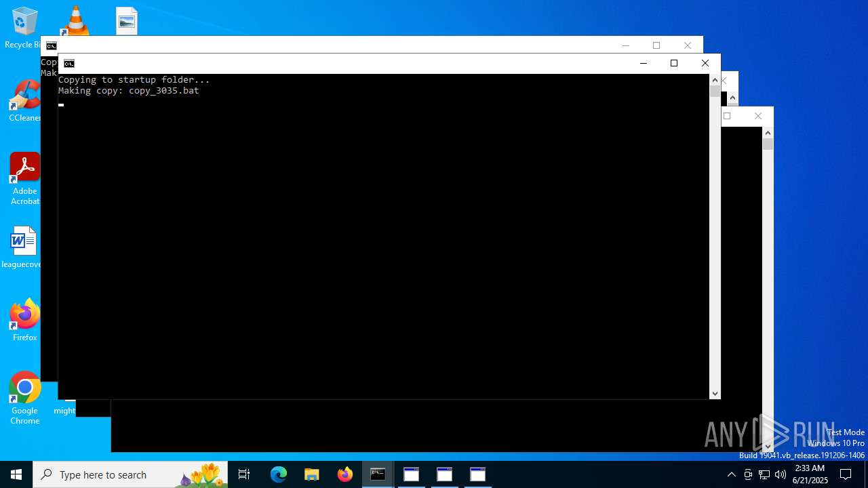This screenshot has height=488, width=868.
Task: Maximize the second command prompt window behind
Action: [x=656, y=45]
